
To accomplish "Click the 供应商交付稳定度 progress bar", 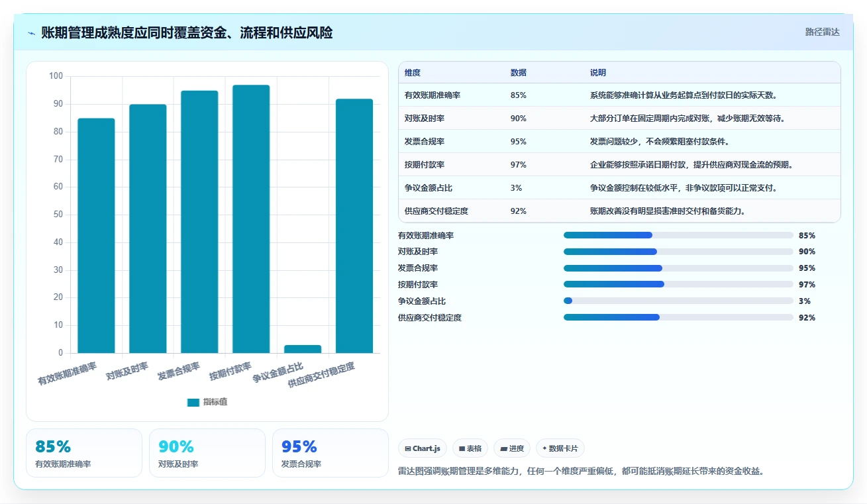I will click(678, 317).
